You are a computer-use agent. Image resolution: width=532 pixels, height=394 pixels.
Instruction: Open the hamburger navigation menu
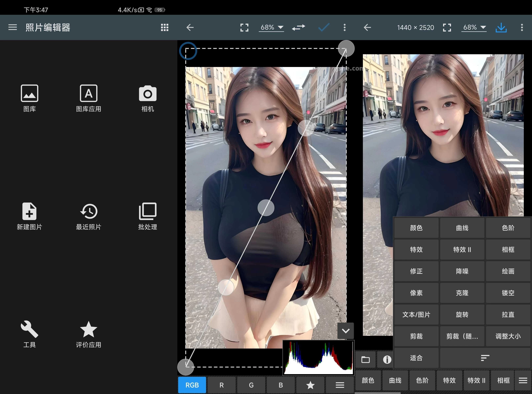click(x=12, y=27)
